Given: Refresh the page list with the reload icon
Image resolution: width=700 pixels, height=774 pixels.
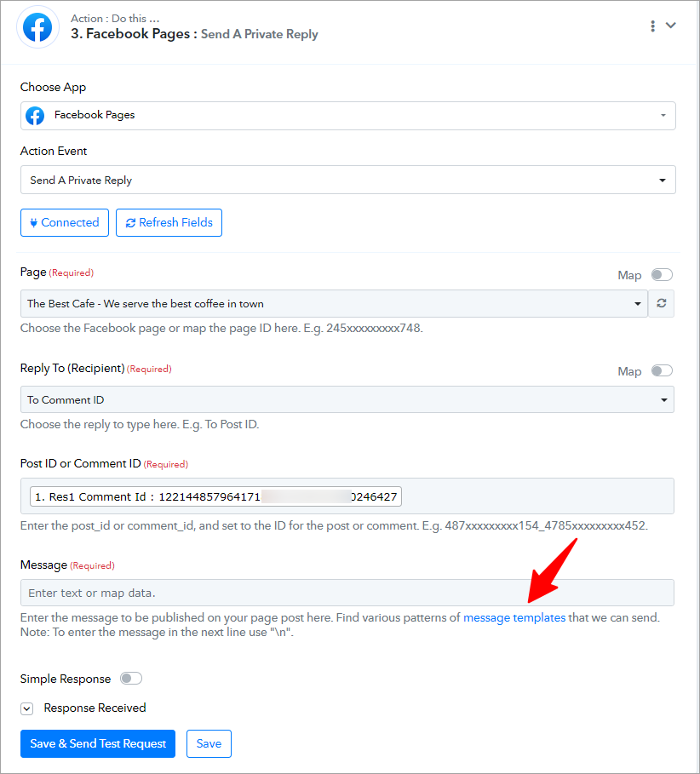Looking at the screenshot, I should coord(661,304).
